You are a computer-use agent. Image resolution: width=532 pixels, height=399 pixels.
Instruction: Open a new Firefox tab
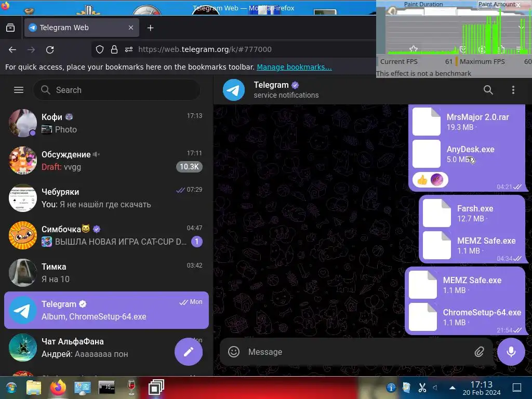(151, 28)
